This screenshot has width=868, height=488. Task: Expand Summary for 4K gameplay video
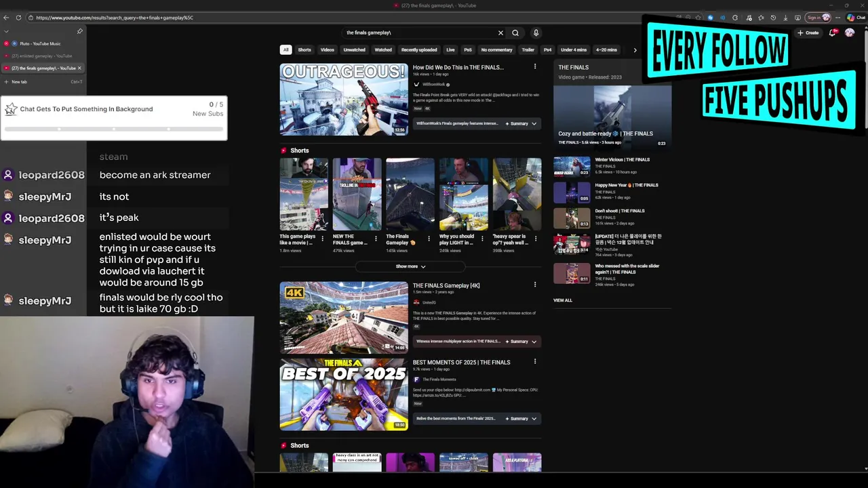[x=521, y=341]
